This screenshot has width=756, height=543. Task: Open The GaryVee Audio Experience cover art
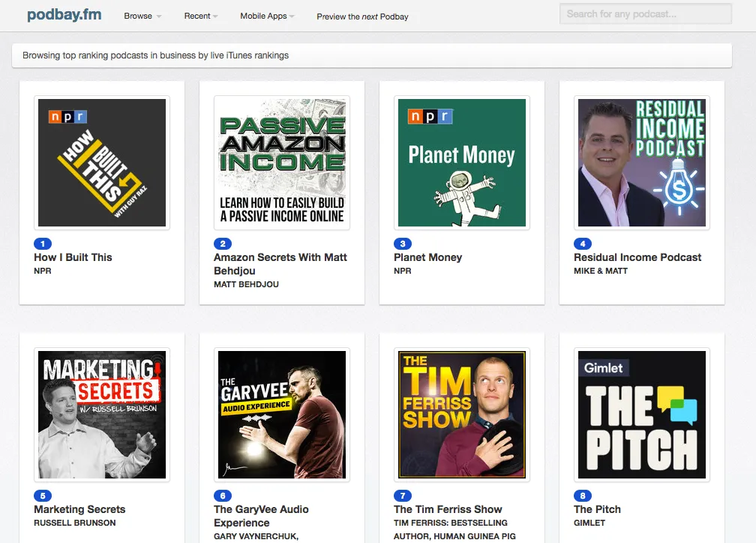click(x=282, y=415)
